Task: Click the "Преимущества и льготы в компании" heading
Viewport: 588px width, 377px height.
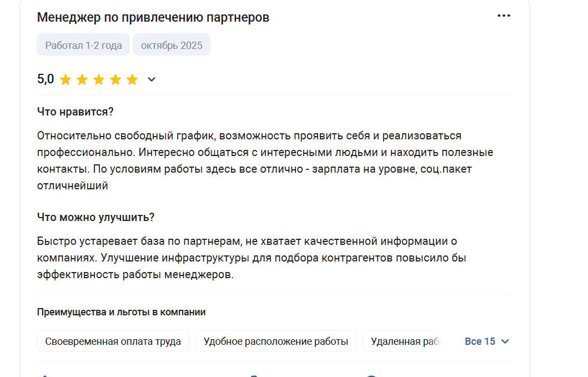Action: point(121,312)
